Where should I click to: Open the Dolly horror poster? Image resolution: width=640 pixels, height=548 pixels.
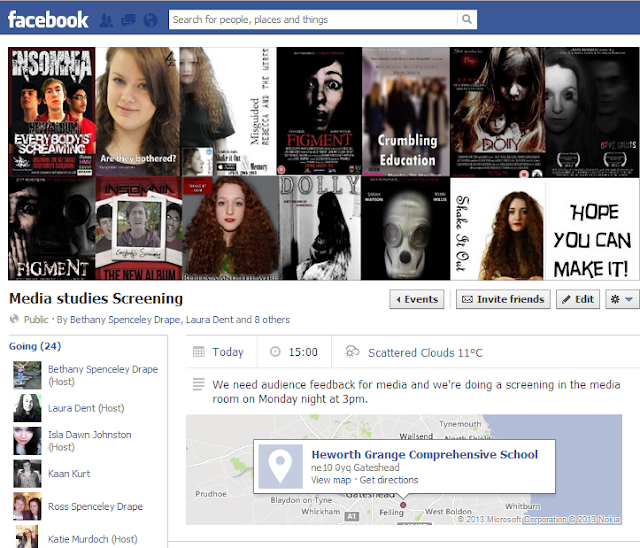coord(498,112)
